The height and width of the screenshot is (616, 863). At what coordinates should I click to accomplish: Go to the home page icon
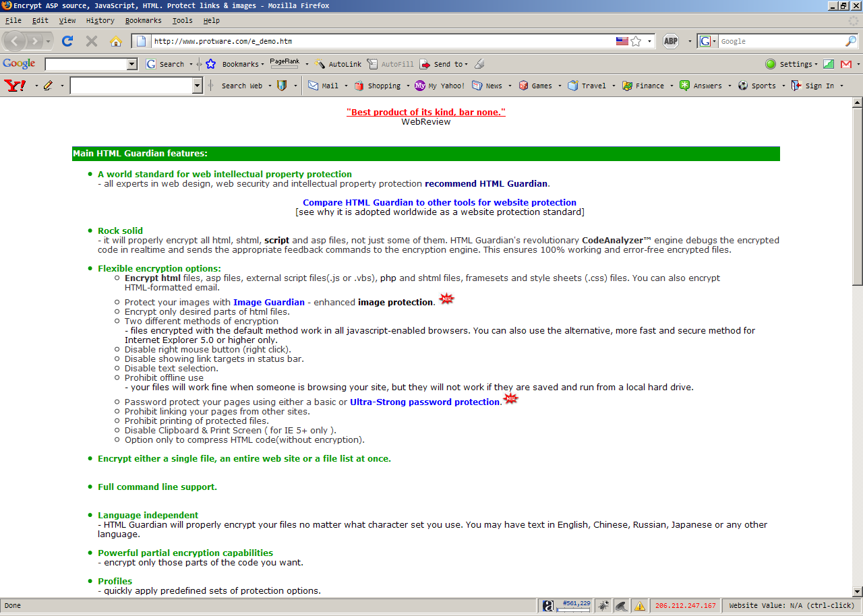(x=116, y=41)
